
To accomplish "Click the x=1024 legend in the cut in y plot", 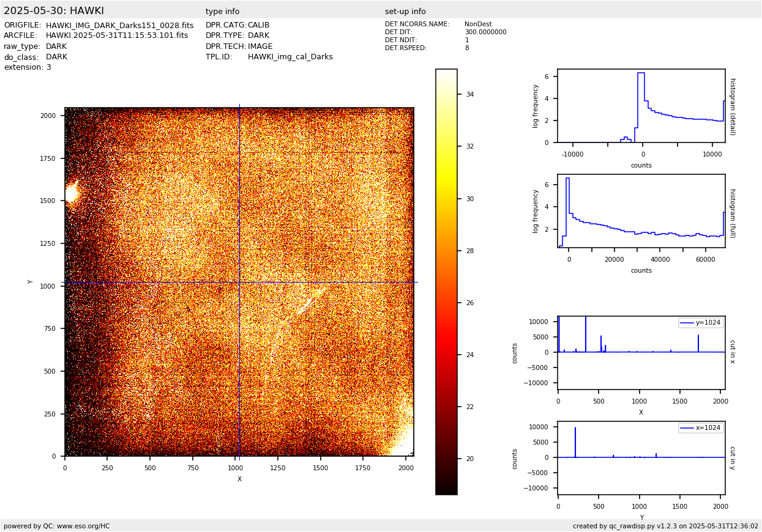I will pos(701,427).
